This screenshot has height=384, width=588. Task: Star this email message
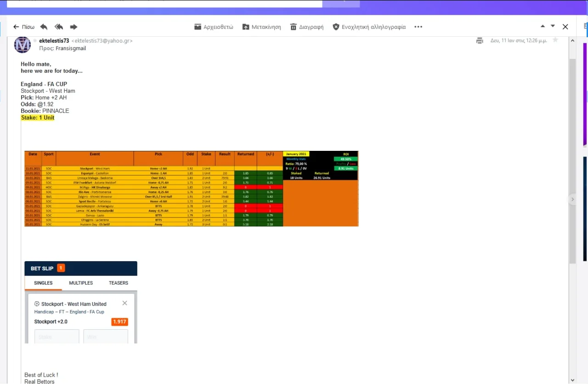(555, 40)
